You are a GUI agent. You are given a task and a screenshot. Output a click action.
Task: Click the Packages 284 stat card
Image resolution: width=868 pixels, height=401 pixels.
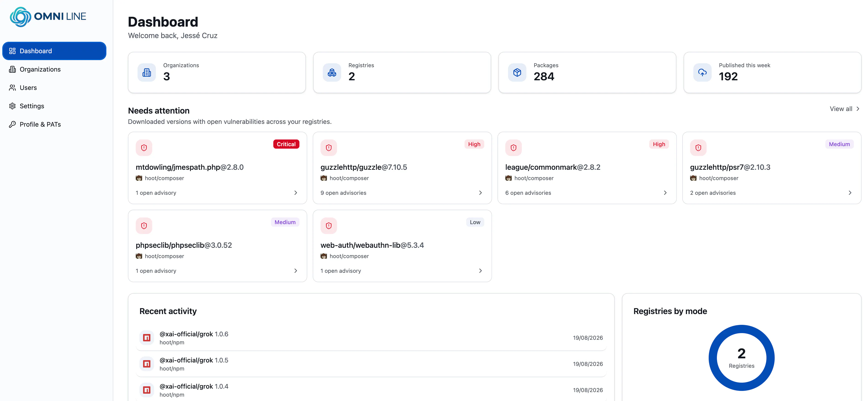pyautogui.click(x=587, y=72)
